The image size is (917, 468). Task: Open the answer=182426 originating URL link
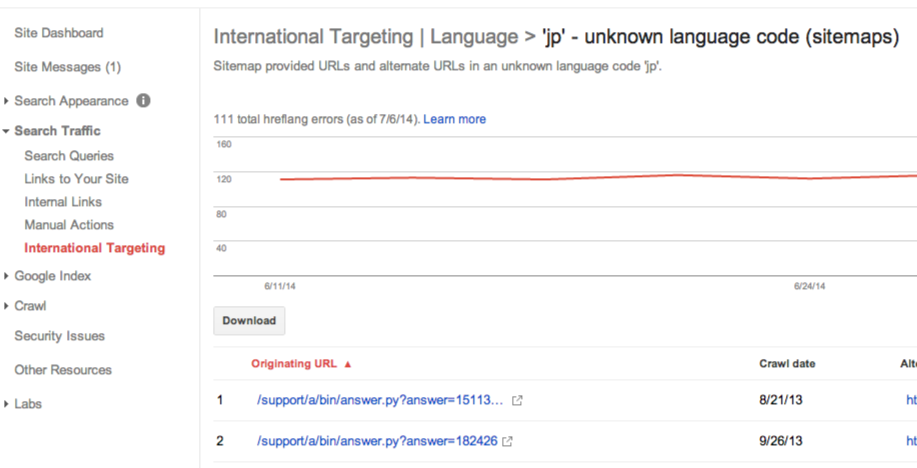click(377, 441)
